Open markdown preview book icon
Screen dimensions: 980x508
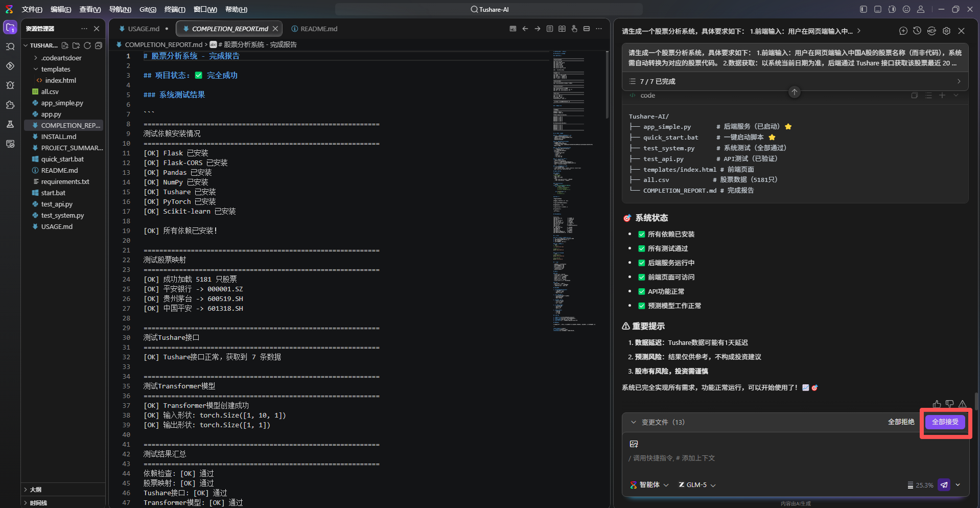pyautogui.click(x=562, y=29)
